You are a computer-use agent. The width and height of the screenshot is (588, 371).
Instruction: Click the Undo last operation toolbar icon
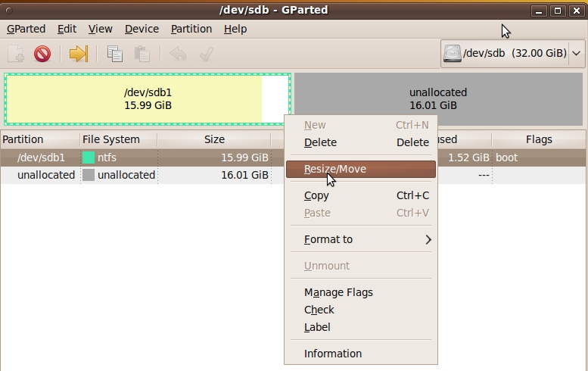pyautogui.click(x=178, y=54)
